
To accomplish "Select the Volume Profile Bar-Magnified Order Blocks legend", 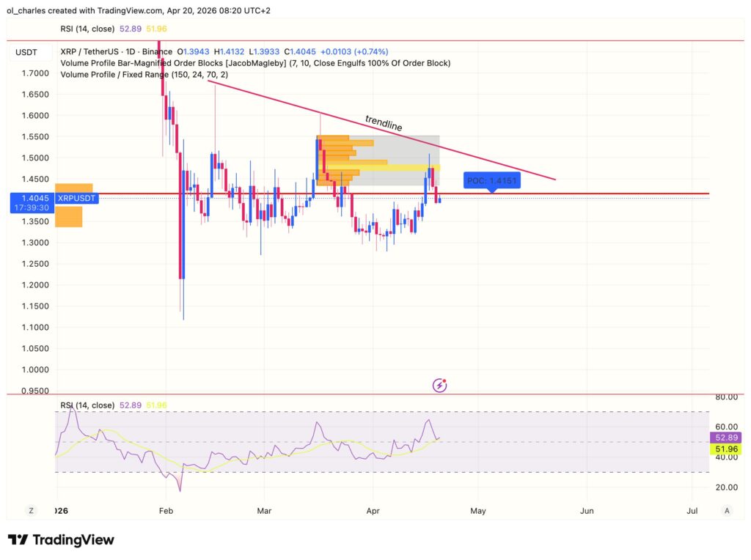I will click(254, 63).
